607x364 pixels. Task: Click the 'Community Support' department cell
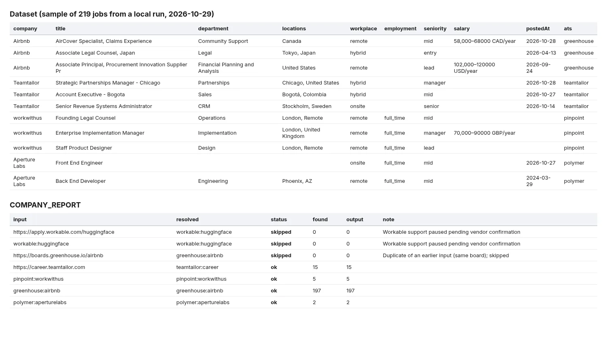223,41
